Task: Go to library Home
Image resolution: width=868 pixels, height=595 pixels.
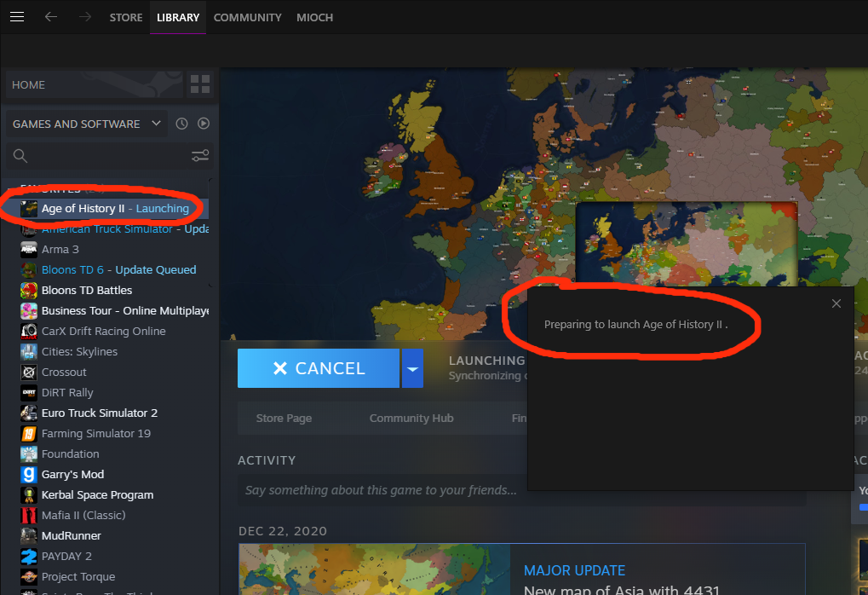Action: click(94, 84)
